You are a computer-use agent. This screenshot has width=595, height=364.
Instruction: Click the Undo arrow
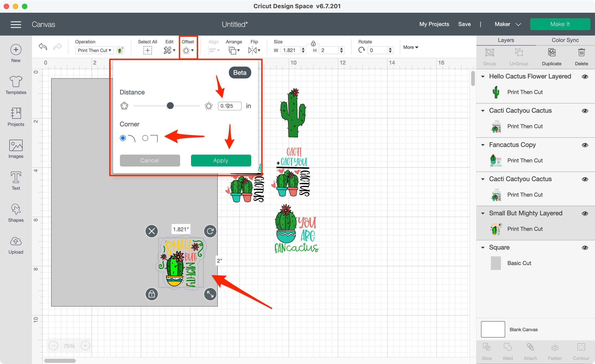(43, 46)
